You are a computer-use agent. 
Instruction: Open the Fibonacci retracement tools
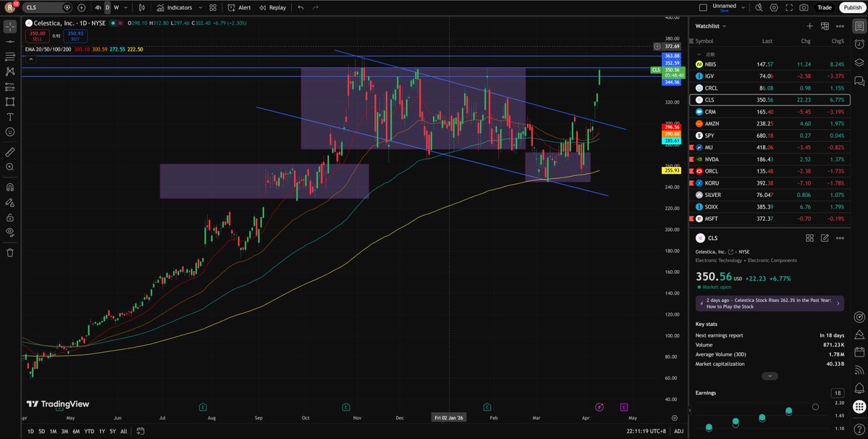10,57
